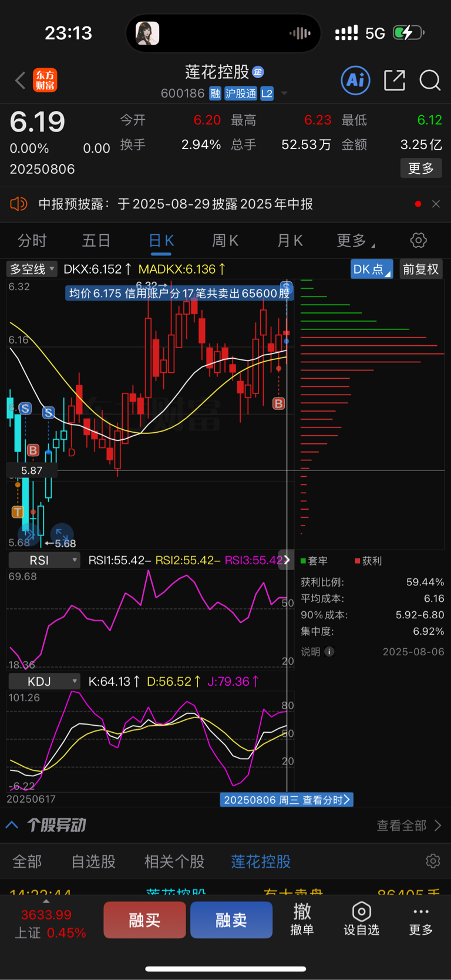Expand the stock code dropdown arrow

point(285,93)
